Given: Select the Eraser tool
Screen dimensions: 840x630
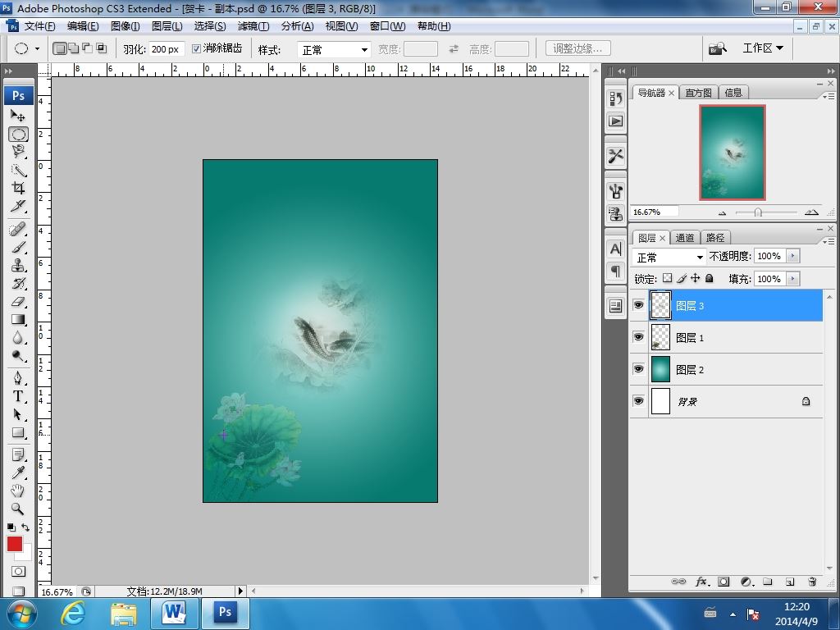Looking at the screenshot, I should point(18,302).
